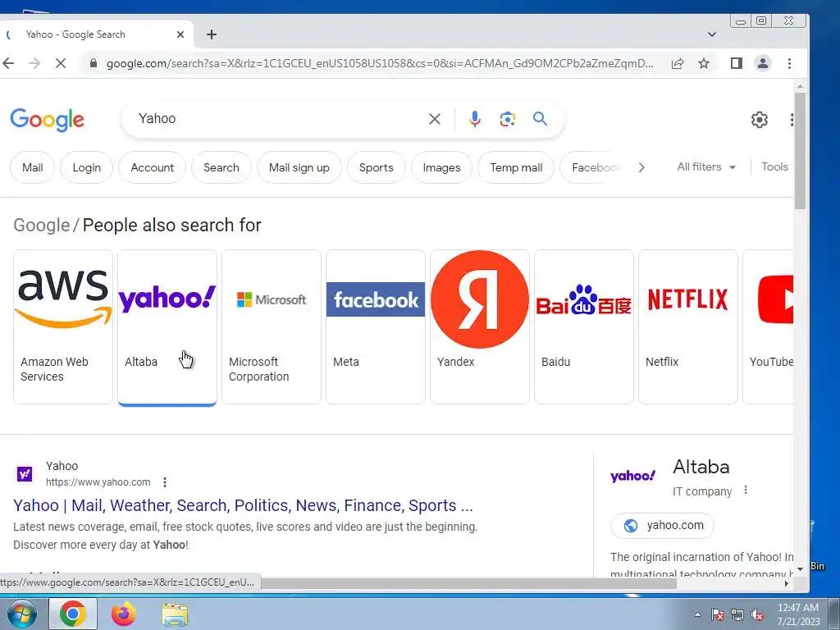840x630 pixels.
Task: Open the Windows Start menu
Action: 21,614
